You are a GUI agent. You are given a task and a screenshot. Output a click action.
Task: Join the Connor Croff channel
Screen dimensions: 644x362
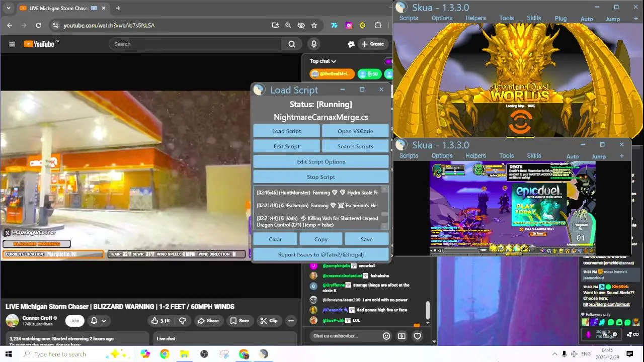point(75,321)
